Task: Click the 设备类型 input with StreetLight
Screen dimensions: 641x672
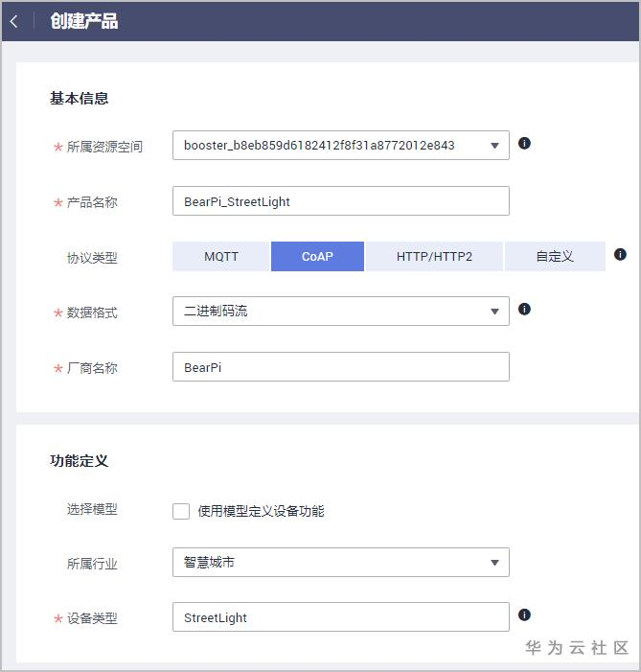Action: (x=340, y=618)
